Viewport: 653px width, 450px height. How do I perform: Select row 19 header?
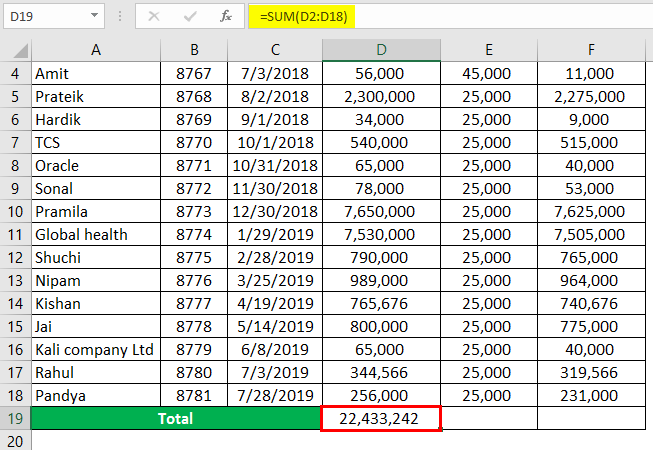[15, 418]
